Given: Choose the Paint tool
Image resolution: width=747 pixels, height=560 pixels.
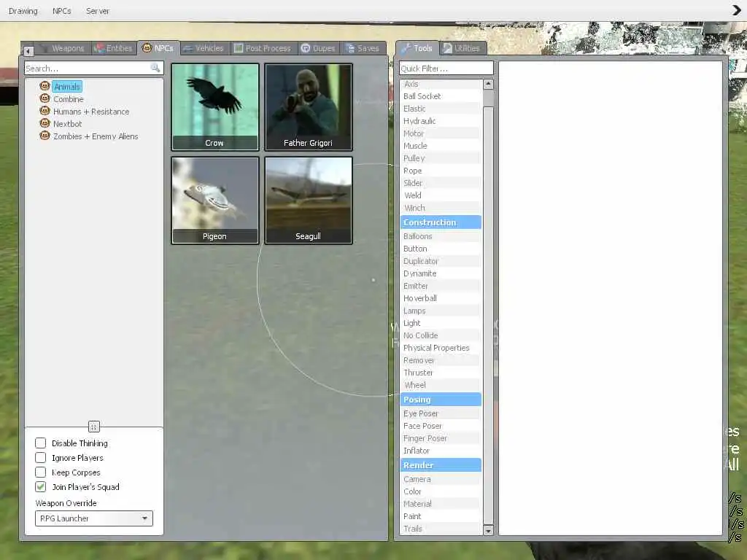Looking at the screenshot, I should [x=441, y=516].
